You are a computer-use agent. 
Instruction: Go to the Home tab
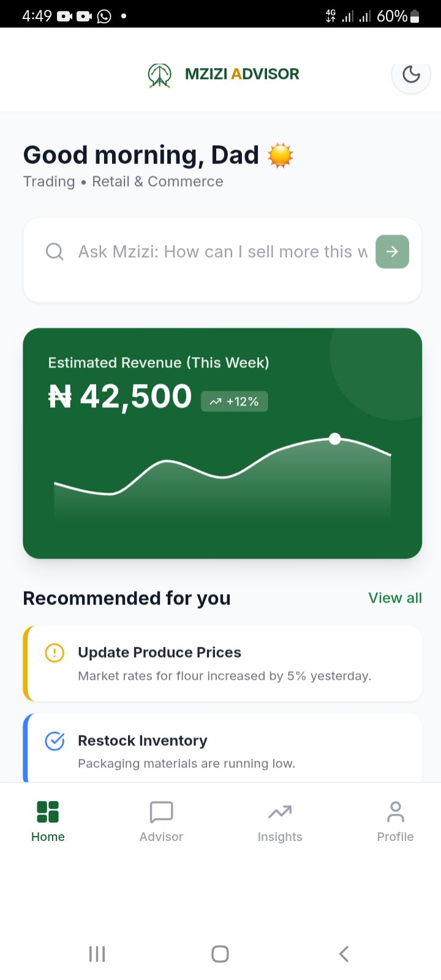[x=48, y=821]
